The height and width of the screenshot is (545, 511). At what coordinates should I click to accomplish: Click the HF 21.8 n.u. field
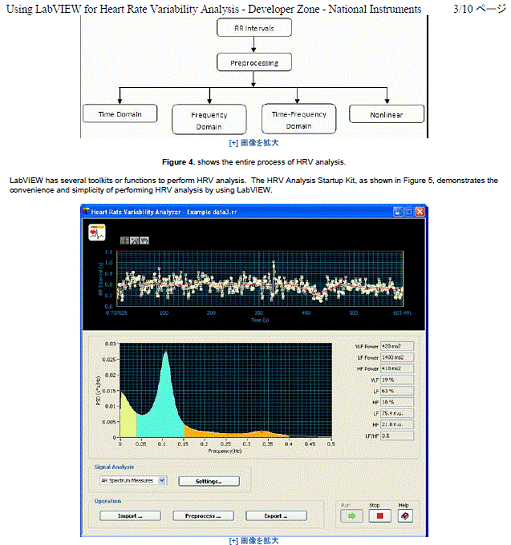point(397,424)
